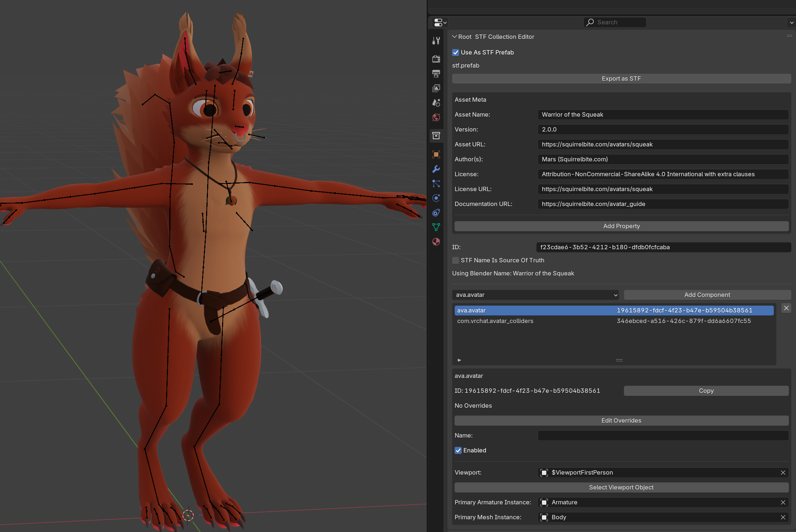Click the Edit Overrides button
The height and width of the screenshot is (532, 796).
click(x=622, y=420)
